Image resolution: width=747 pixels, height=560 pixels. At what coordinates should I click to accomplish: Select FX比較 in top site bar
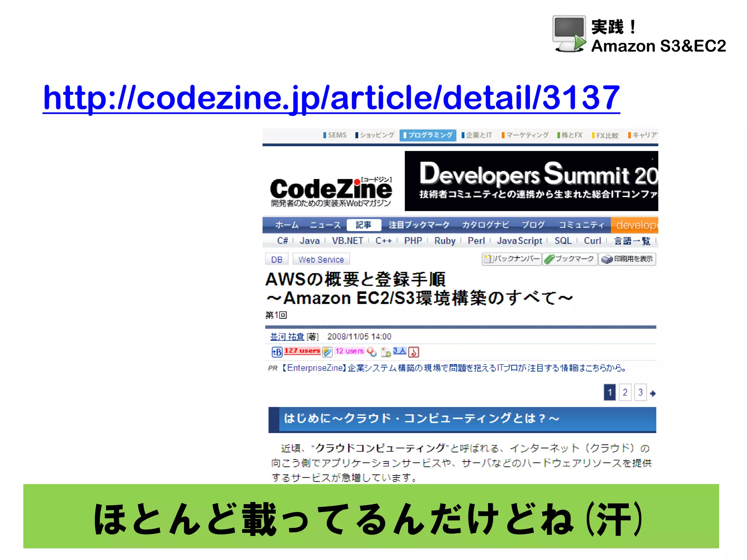click(605, 136)
